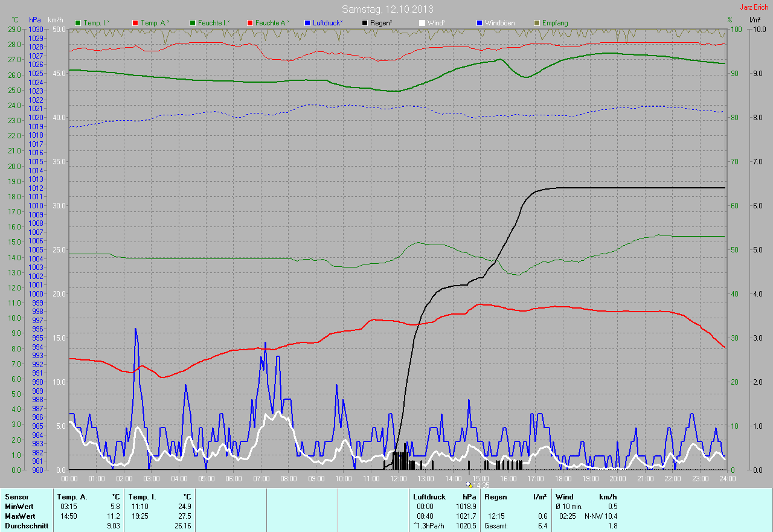The width and height of the screenshot is (773, 532).
Task: Select the blue Windböen legend swatch
Action: pyautogui.click(x=480, y=23)
